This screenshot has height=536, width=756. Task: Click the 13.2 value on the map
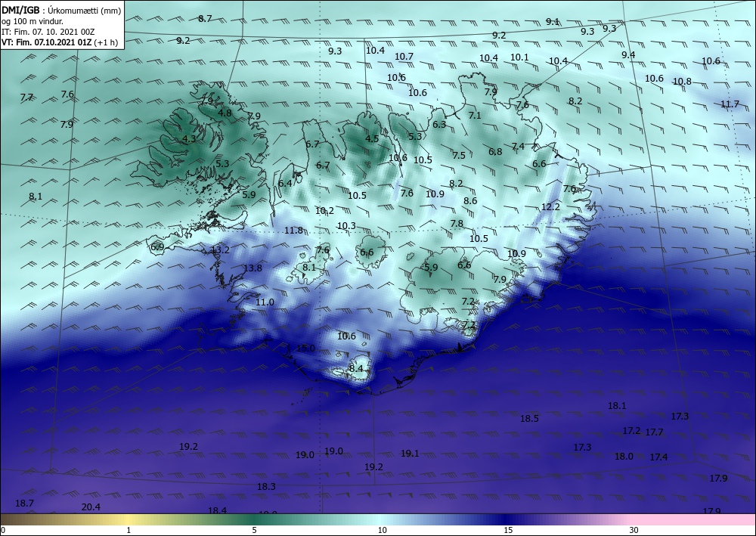(220, 249)
